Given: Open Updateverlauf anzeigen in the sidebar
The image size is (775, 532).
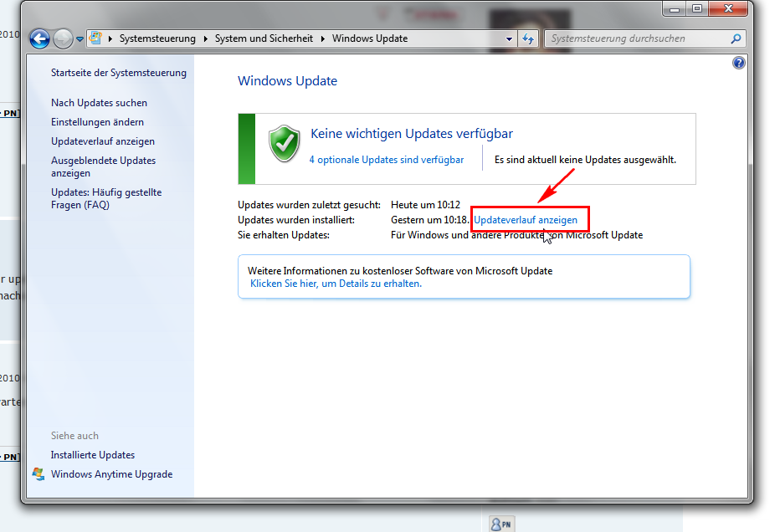Looking at the screenshot, I should click(x=103, y=141).
